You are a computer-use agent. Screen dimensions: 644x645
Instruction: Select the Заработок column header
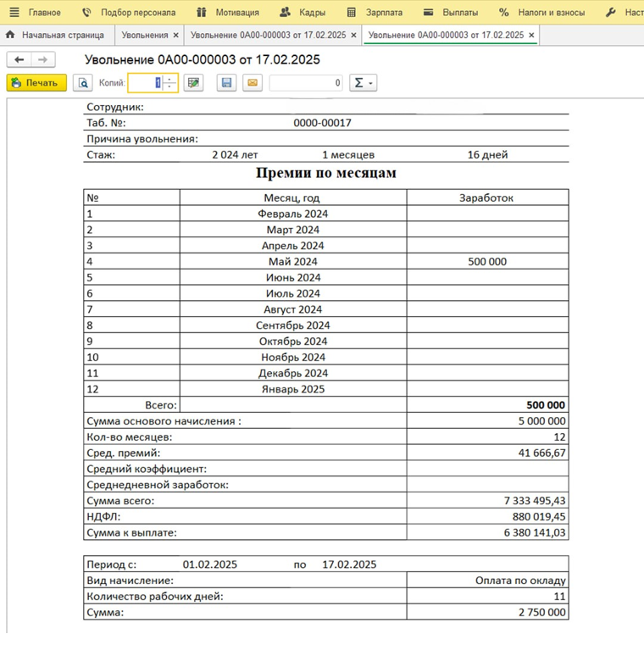pyautogui.click(x=488, y=197)
